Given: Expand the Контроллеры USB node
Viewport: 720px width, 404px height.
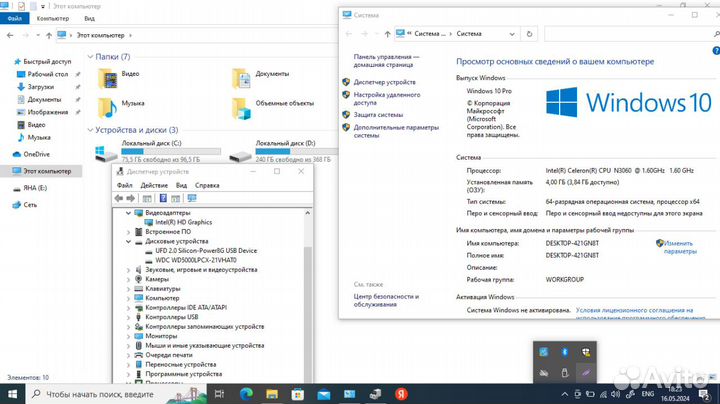Looking at the screenshot, I should point(127,317).
